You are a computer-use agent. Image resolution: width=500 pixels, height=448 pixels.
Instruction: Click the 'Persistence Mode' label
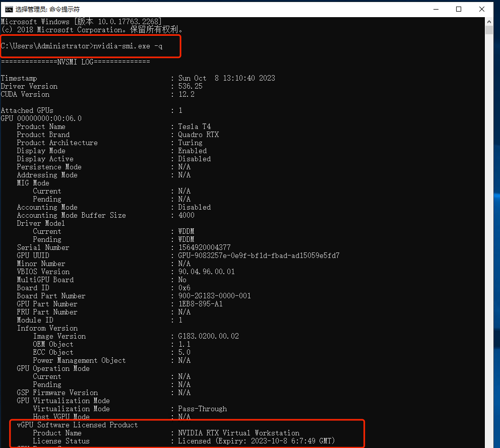pyautogui.click(x=49, y=167)
